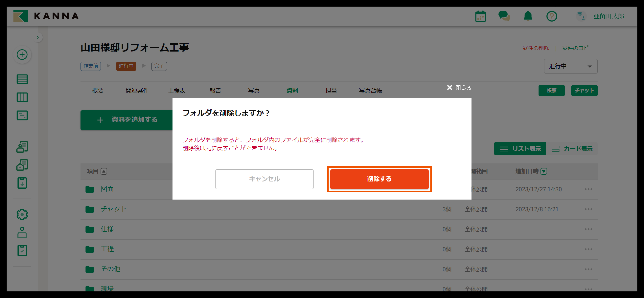Click the 帳票 button
644x298 pixels.
551,90
